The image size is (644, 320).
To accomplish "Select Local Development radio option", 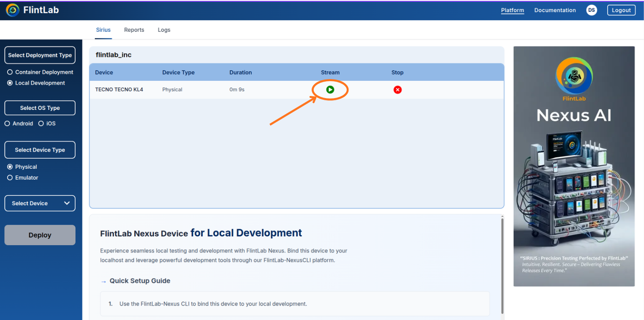I will tap(10, 83).
